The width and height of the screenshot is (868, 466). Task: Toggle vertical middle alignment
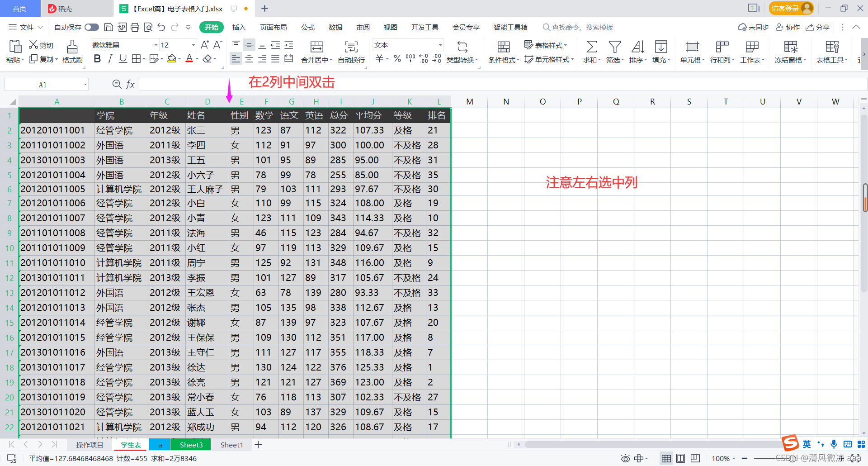point(249,45)
